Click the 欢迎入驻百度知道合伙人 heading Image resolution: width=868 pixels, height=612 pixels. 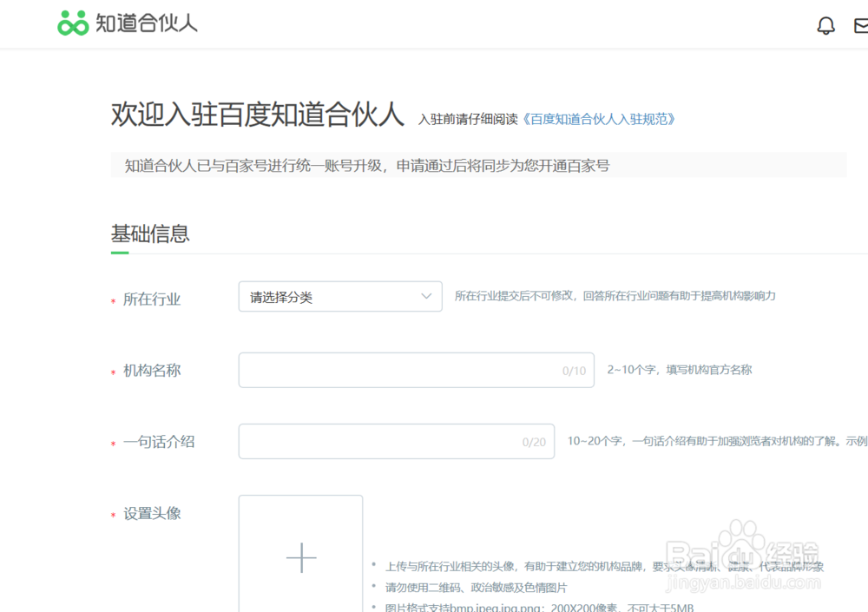pos(258,114)
